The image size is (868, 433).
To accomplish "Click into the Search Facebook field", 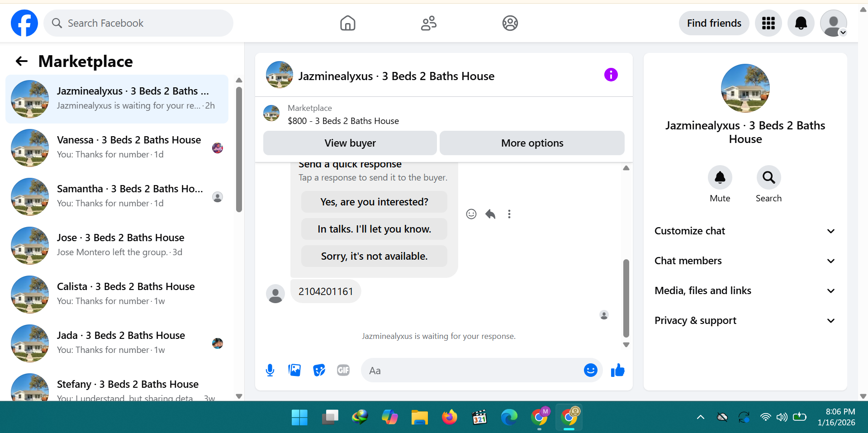I will (138, 23).
